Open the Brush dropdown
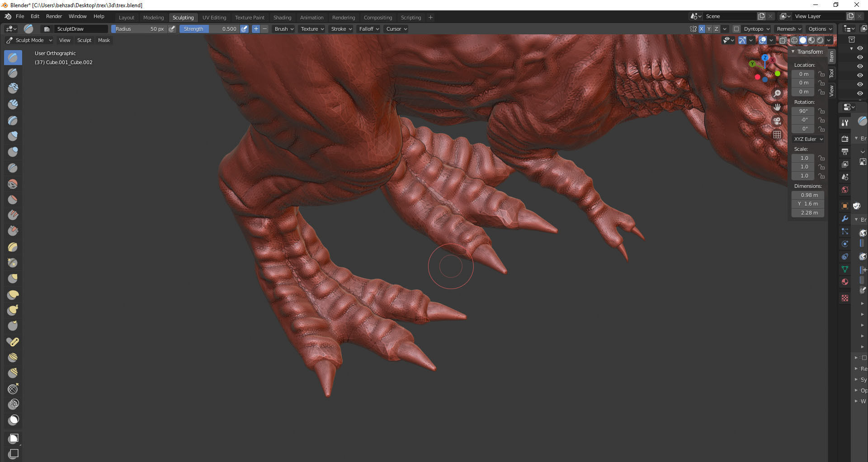Image resolution: width=868 pixels, height=462 pixels. 284,29
